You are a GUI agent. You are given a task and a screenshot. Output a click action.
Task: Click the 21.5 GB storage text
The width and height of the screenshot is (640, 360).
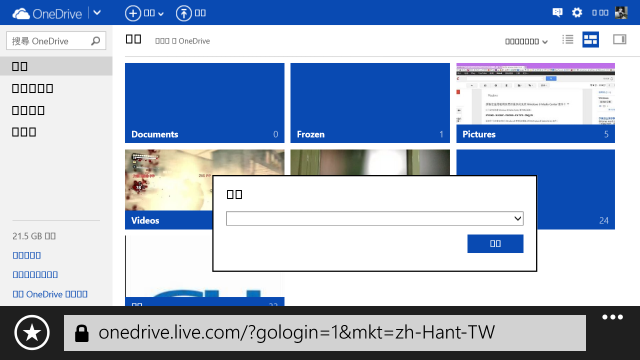coord(34,236)
